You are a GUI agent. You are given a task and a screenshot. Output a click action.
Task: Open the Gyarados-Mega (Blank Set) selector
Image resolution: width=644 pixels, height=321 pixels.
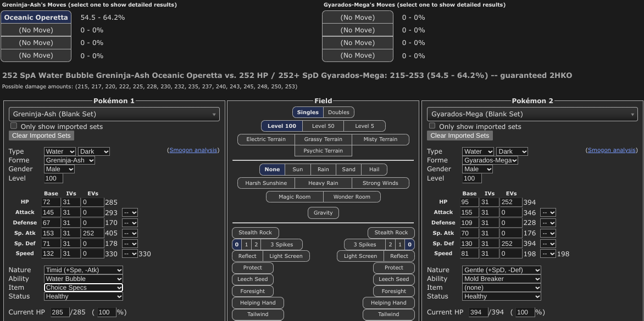(532, 114)
